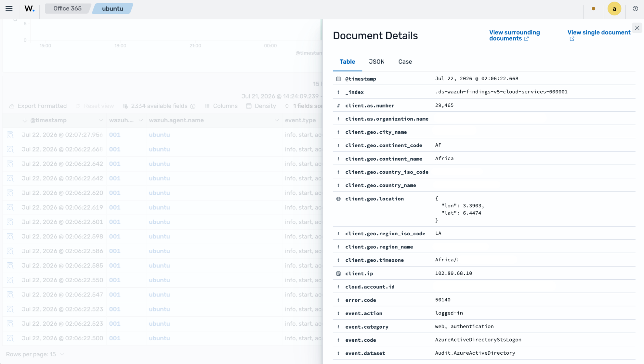This screenshot has width=644, height=364.
Task: Select event.action value logged-in
Action: pos(449,313)
